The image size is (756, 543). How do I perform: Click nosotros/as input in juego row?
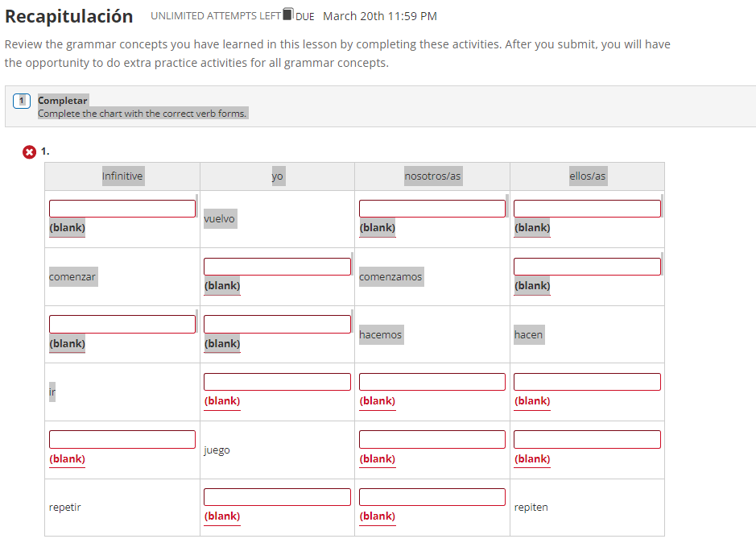coord(432,439)
